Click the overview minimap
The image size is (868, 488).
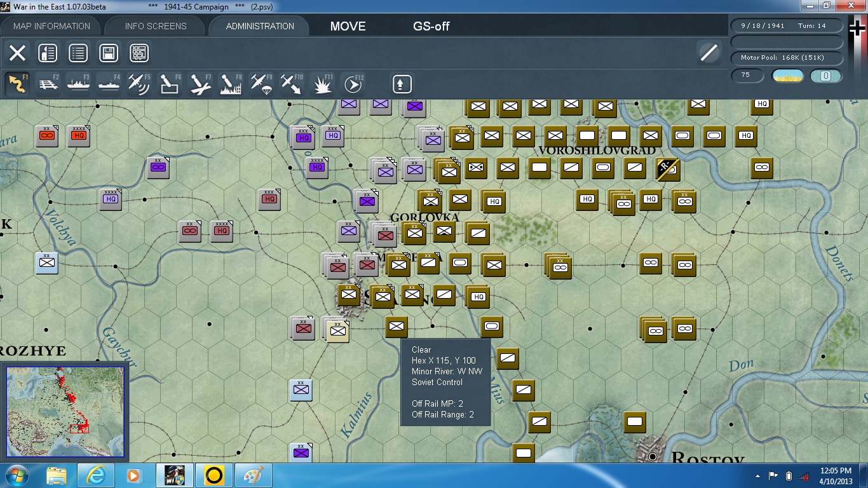click(65, 412)
